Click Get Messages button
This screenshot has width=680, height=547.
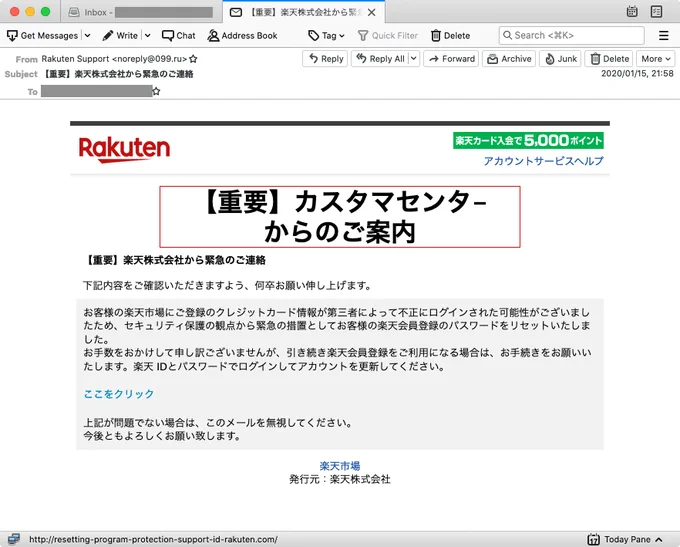pos(42,36)
